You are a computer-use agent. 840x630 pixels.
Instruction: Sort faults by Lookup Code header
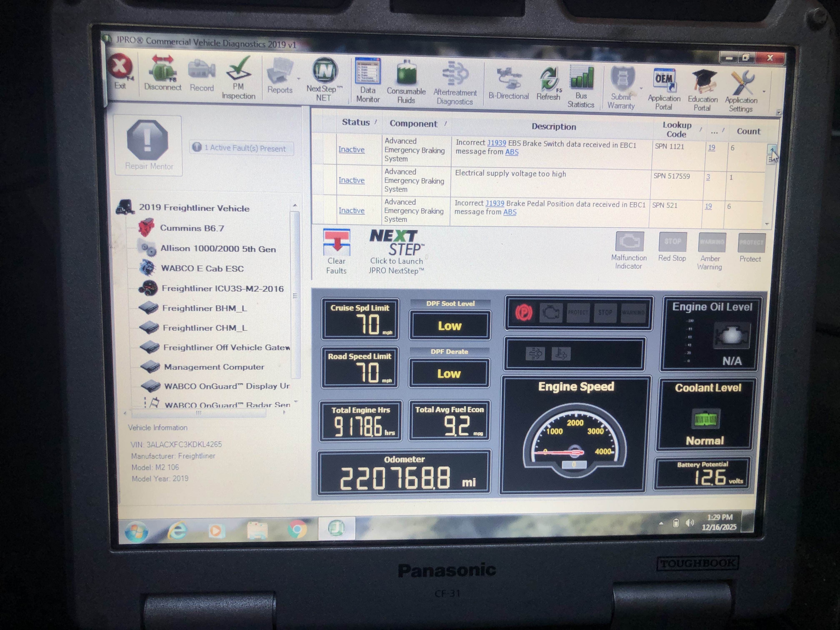(x=677, y=129)
